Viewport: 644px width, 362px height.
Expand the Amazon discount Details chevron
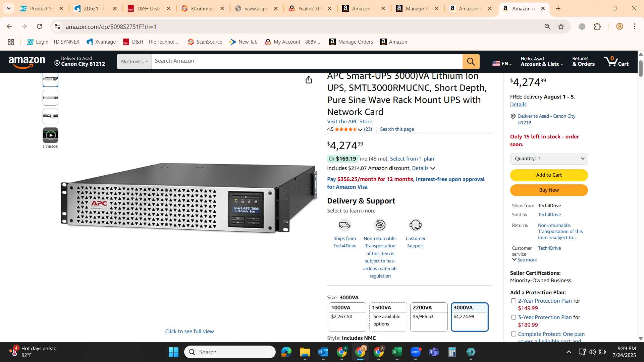click(x=433, y=168)
